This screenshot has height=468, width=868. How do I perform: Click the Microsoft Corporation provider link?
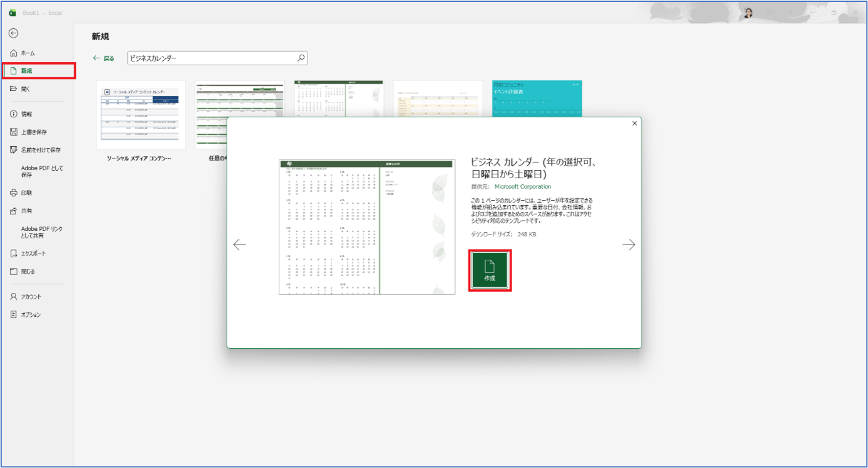pyautogui.click(x=522, y=187)
